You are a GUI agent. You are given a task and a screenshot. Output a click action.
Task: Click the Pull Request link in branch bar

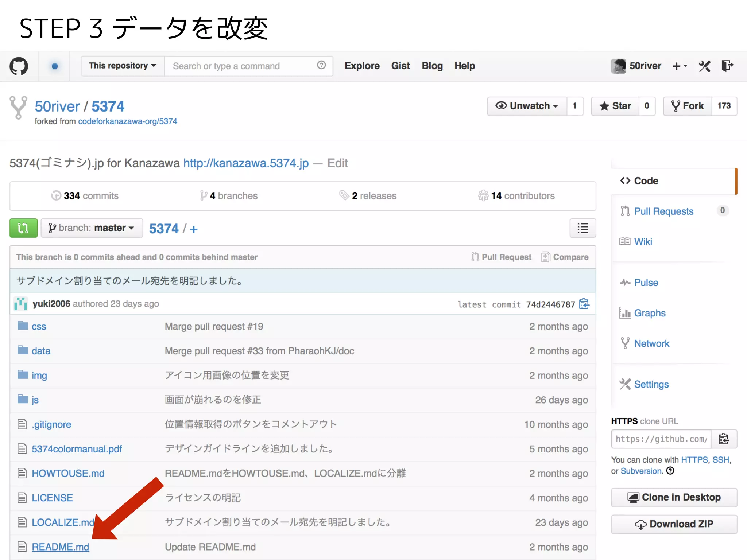(x=501, y=257)
